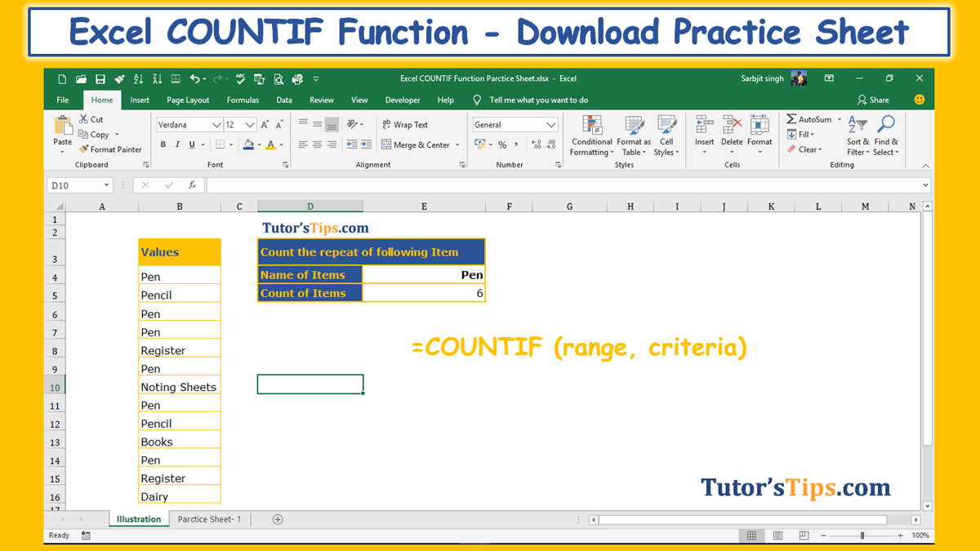Open the Clear dropdown in Editing group
The height and width of the screenshot is (551, 980).
tap(804, 149)
